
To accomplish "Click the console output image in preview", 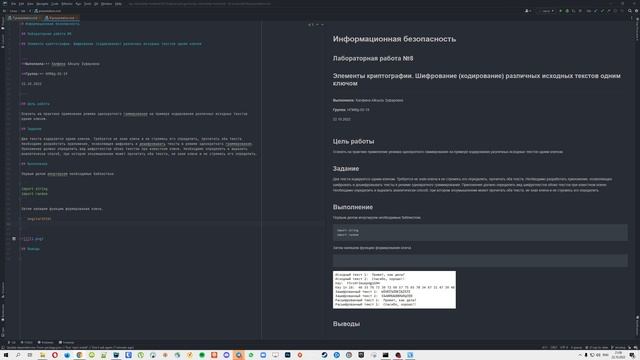I will click(394, 290).
